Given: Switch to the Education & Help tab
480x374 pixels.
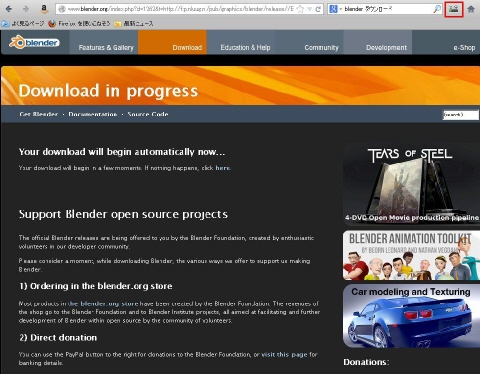Looking at the screenshot, I should pos(245,47).
